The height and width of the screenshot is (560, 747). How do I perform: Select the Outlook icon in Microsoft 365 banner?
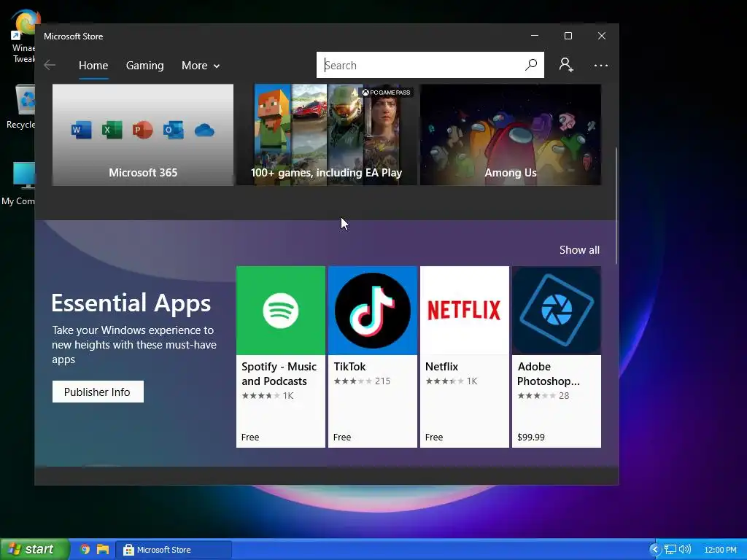click(x=173, y=130)
